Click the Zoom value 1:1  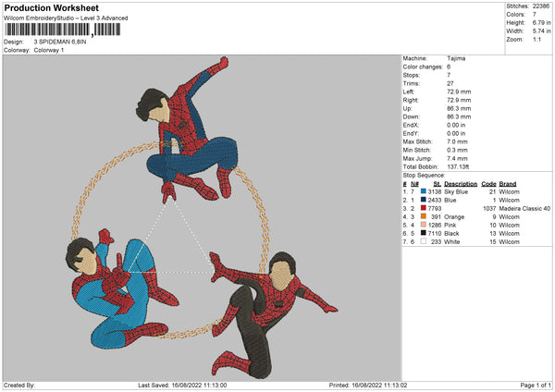coord(536,39)
